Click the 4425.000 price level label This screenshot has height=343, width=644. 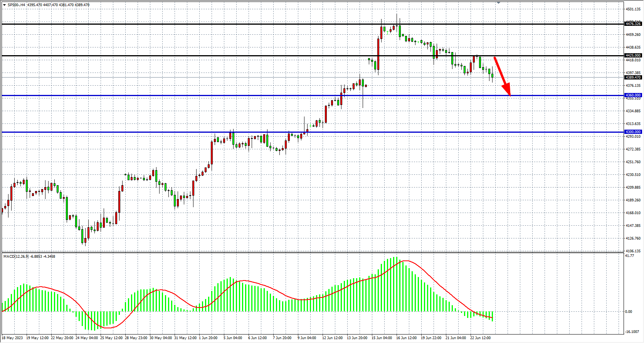pyautogui.click(x=633, y=56)
